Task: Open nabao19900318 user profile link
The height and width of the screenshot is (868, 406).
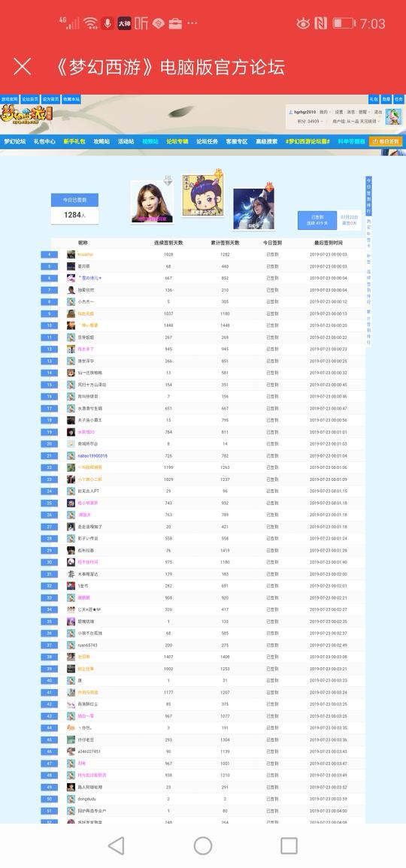Action: tap(92, 455)
